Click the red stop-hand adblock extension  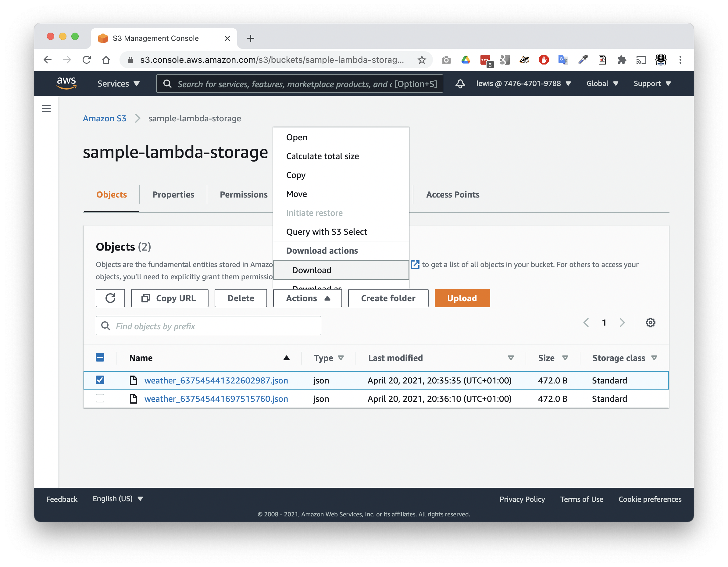click(544, 60)
